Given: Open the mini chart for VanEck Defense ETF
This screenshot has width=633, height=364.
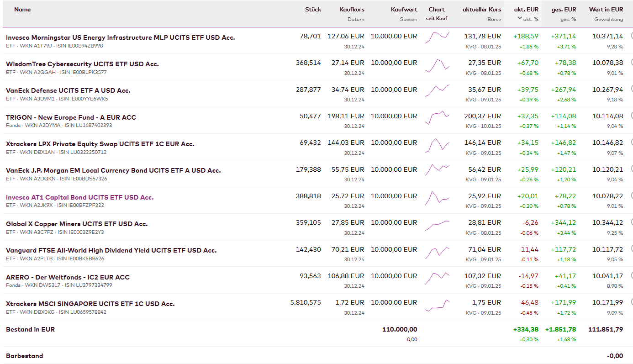Looking at the screenshot, I should pos(437,90).
